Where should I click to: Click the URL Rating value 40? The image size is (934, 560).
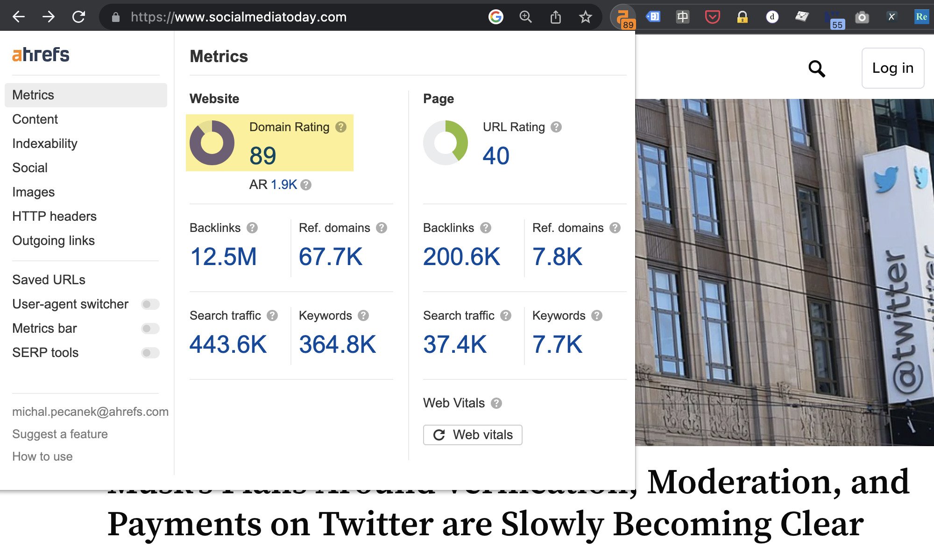click(x=496, y=155)
